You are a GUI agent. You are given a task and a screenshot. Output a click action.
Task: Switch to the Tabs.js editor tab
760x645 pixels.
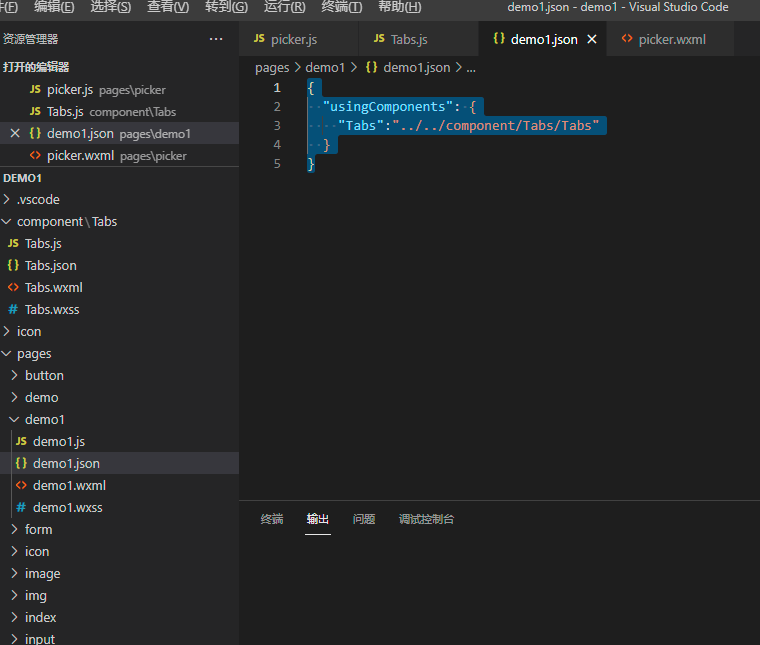(400, 39)
